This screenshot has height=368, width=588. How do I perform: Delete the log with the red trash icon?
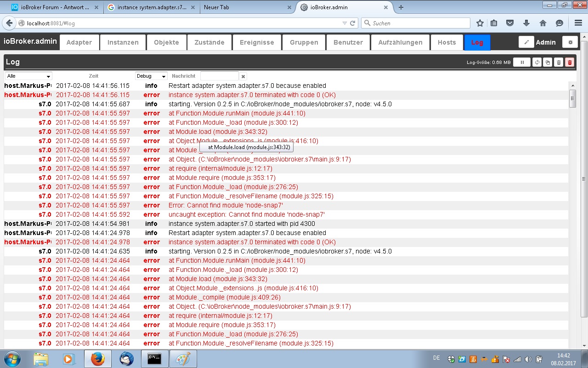(x=570, y=62)
